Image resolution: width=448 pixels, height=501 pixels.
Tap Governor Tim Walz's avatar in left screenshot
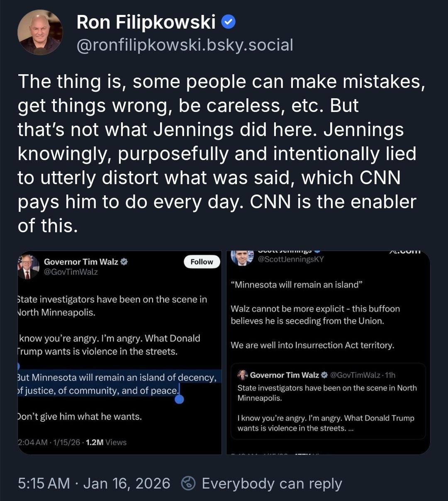pyautogui.click(x=28, y=267)
